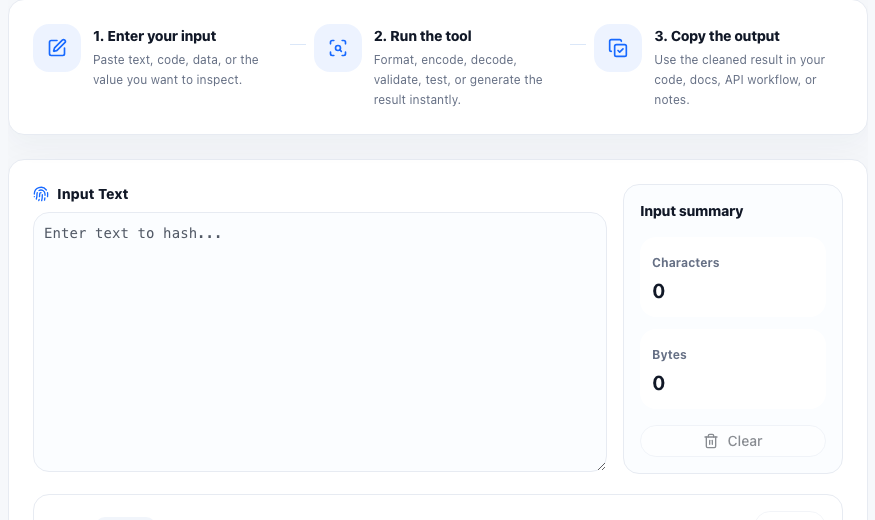This screenshot has height=520, width=875.
Task: Select the heading 1. Enter your input
Action: tap(155, 36)
